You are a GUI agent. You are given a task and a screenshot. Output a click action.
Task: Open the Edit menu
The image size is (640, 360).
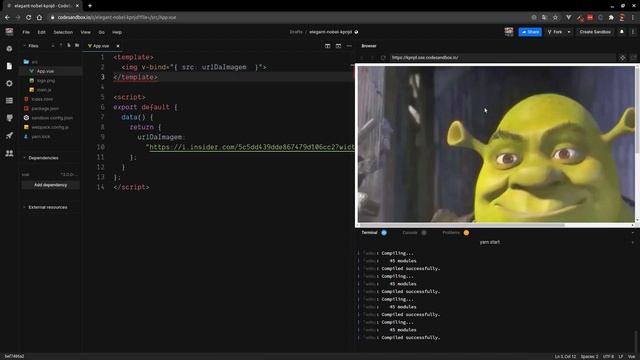click(x=42, y=32)
